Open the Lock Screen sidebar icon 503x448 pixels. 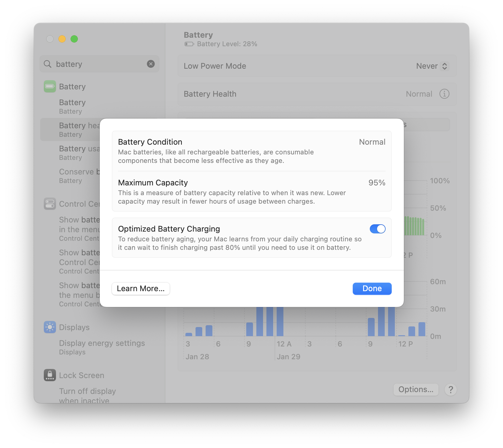point(50,375)
